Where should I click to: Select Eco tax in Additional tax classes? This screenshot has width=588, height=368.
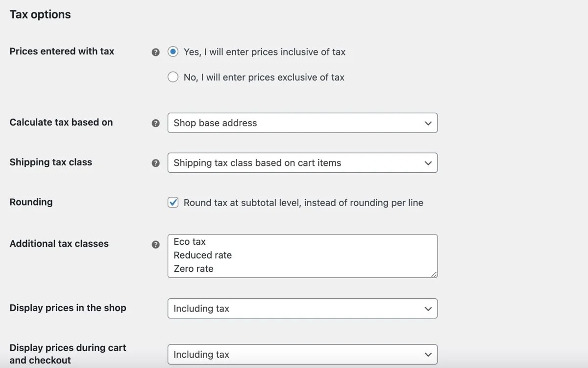point(189,241)
